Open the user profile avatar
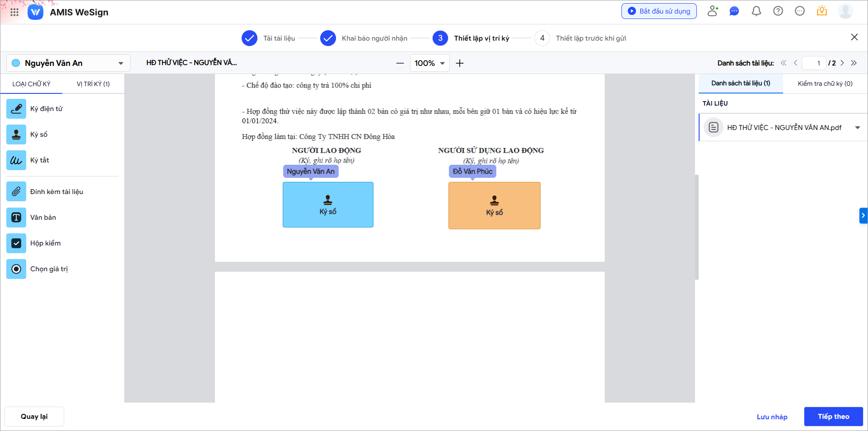The image size is (868, 431). [x=845, y=11]
